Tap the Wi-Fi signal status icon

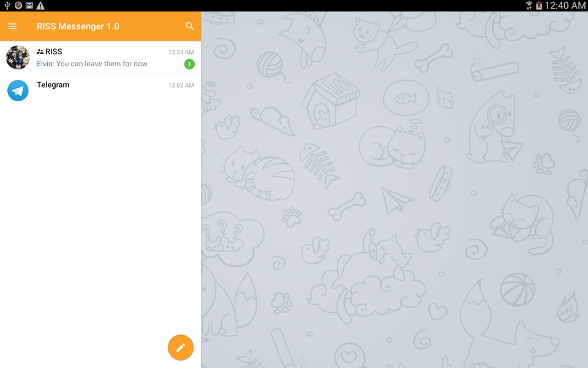[529, 6]
